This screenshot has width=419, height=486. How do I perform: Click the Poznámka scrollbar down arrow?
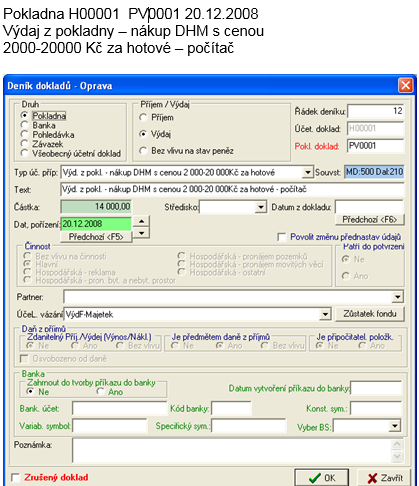(x=397, y=456)
